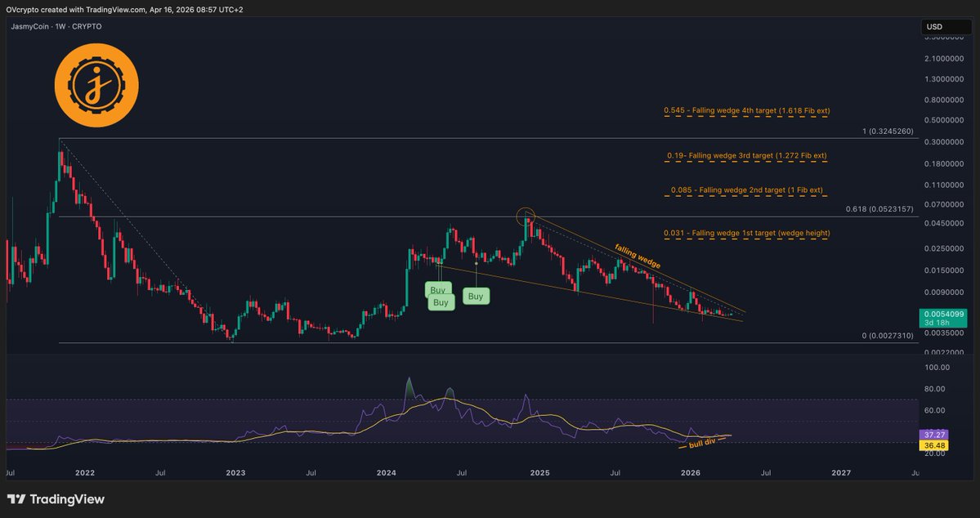Select the 0.031 wedge 1st target label

click(x=747, y=233)
